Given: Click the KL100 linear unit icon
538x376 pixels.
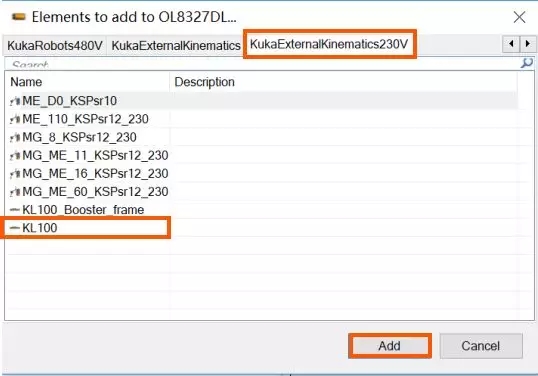Looking at the screenshot, I should (x=15, y=228).
